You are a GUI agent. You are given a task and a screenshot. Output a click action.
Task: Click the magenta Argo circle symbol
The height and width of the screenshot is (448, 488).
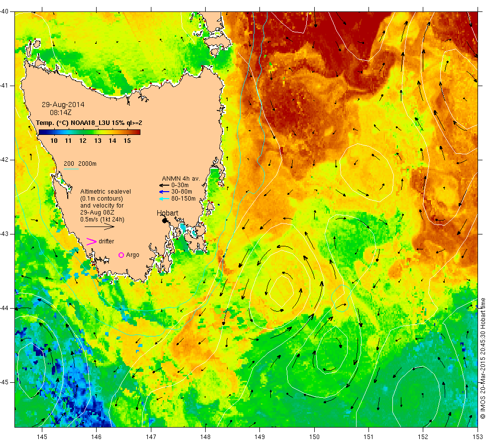(122, 255)
